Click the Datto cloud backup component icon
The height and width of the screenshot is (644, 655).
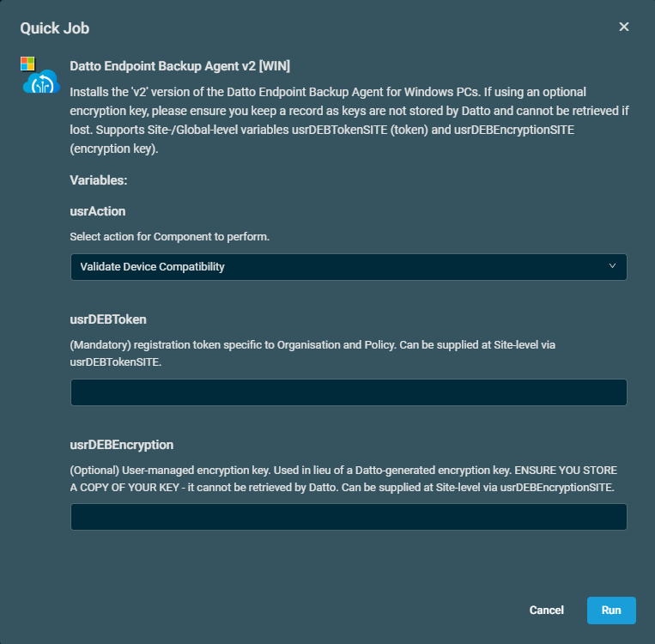click(x=41, y=82)
